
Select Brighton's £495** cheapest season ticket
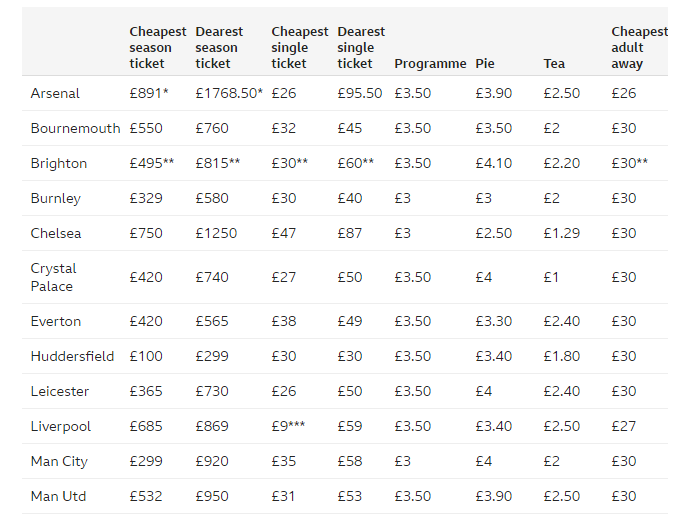152,163
